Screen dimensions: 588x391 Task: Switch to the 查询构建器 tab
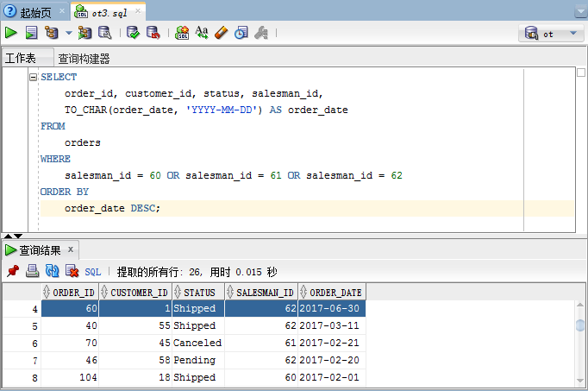tap(84, 59)
